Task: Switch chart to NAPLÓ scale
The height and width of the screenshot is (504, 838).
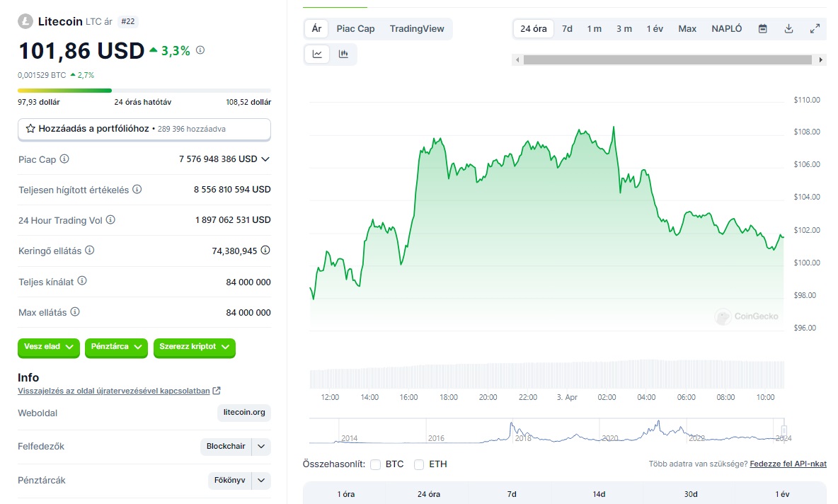Action: [727, 29]
